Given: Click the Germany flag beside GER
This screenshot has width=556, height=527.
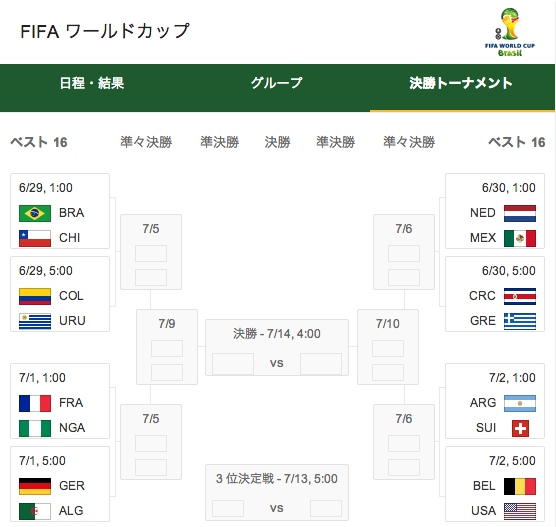Looking at the screenshot, I should 35,486.
